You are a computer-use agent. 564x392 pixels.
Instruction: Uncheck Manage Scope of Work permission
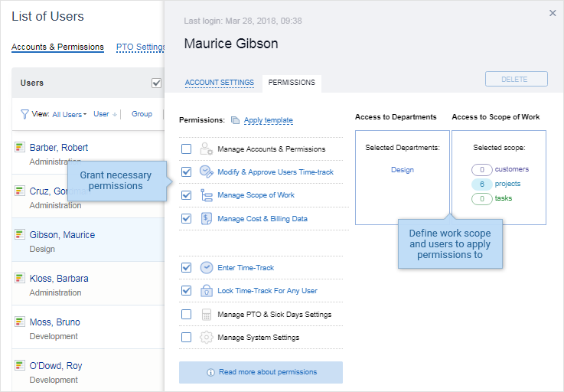186,195
